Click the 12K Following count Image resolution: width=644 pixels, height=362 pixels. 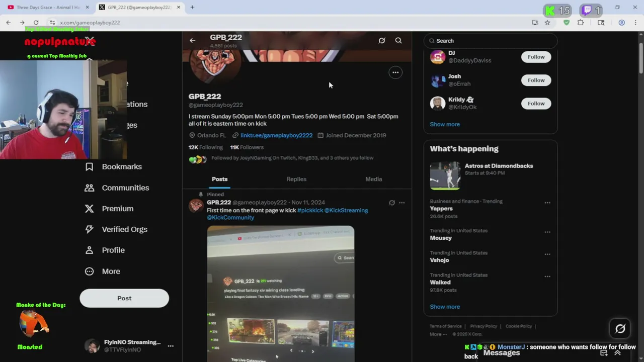(205, 147)
